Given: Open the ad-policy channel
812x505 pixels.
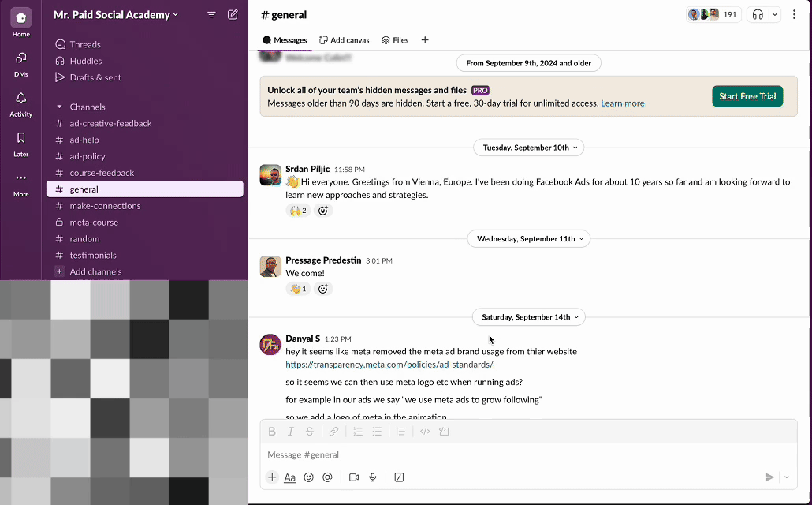Looking at the screenshot, I should [x=144, y=156].
